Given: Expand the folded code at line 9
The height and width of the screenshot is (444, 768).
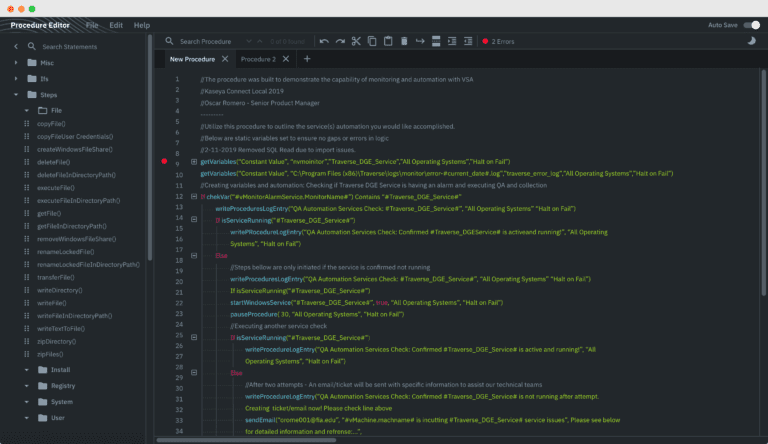Looking at the screenshot, I should (x=194, y=161).
